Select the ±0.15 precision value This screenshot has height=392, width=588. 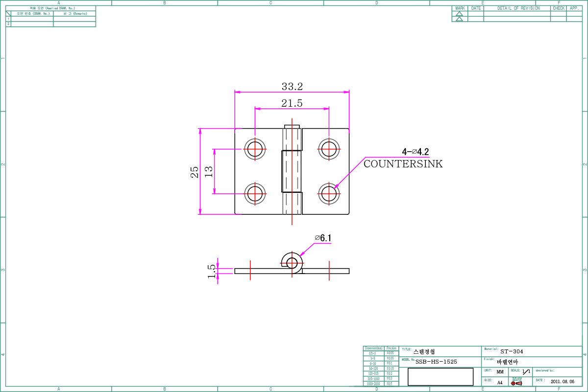point(391,369)
